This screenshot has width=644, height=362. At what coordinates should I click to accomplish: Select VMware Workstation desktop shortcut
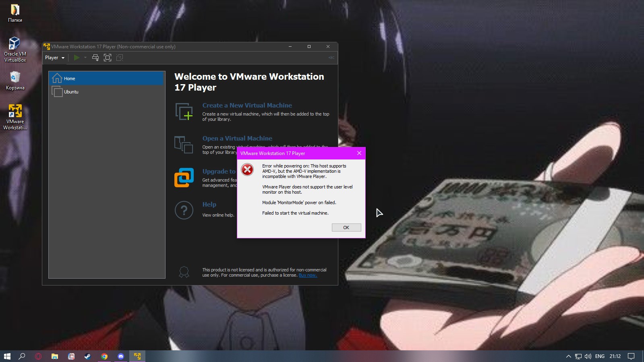[15, 117]
